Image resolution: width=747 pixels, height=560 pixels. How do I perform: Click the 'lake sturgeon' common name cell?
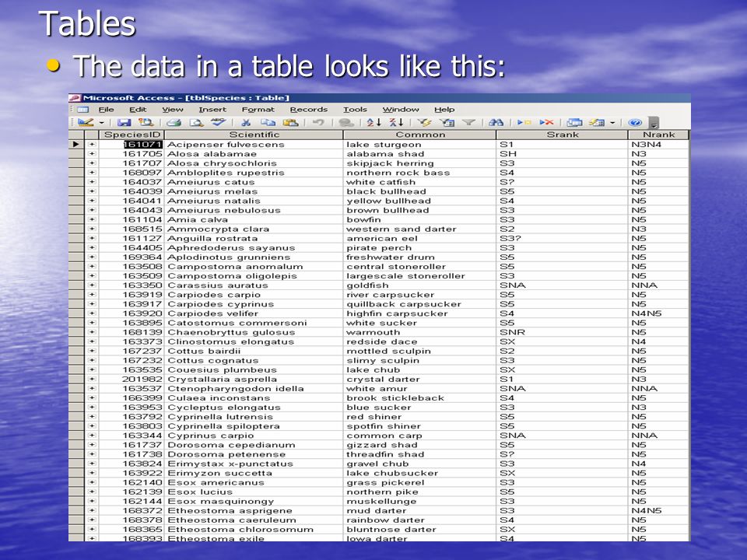[419, 145]
